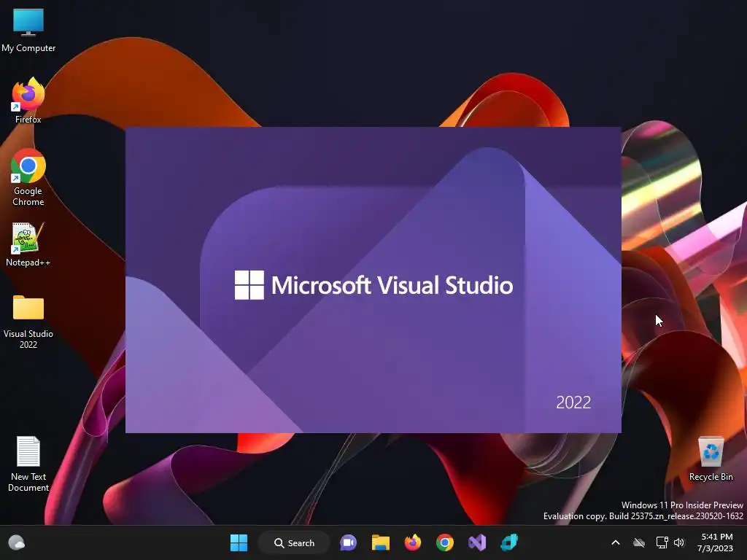
Task: Click the cloud sync tray icon
Action: pyautogui.click(x=639, y=542)
